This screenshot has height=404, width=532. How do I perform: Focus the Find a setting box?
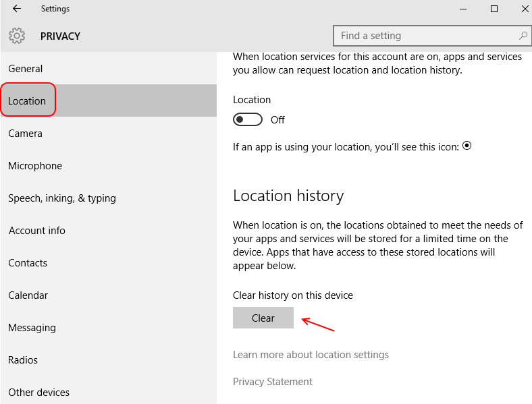[x=432, y=35]
